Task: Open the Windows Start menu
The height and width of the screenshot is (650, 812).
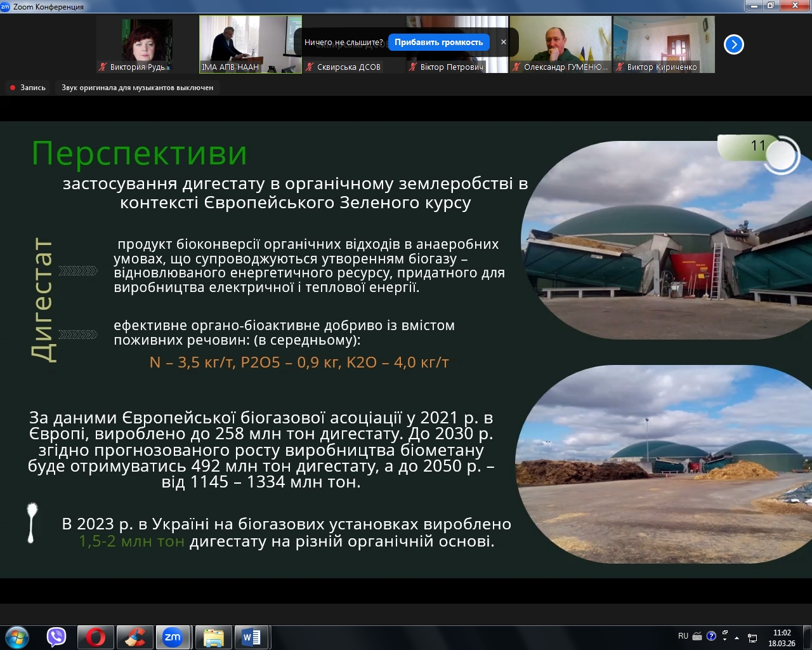Action: 17,637
